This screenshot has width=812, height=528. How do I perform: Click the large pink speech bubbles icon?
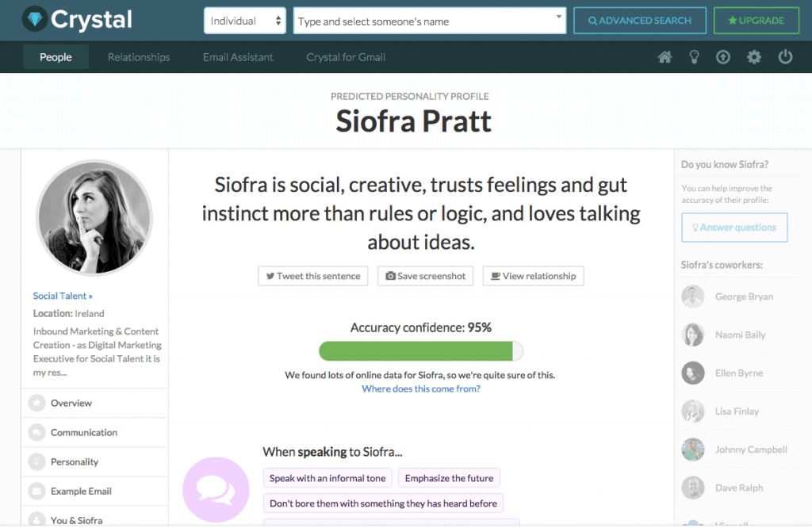point(216,490)
